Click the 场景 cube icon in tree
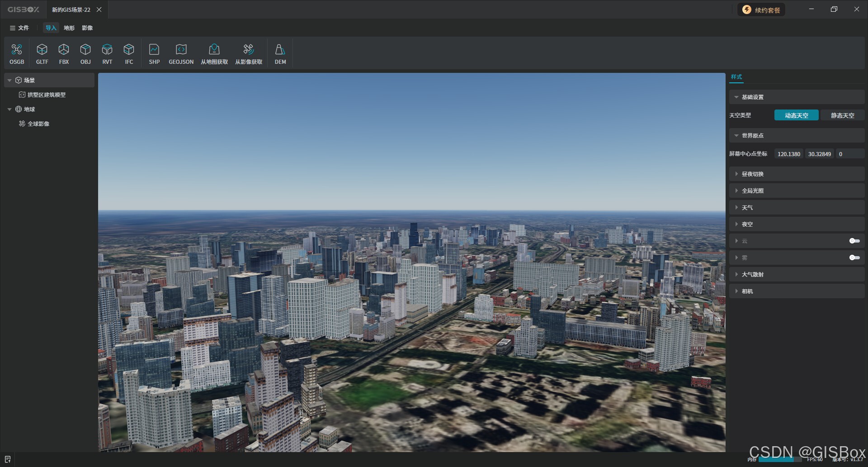This screenshot has height=467, width=868. (19, 80)
